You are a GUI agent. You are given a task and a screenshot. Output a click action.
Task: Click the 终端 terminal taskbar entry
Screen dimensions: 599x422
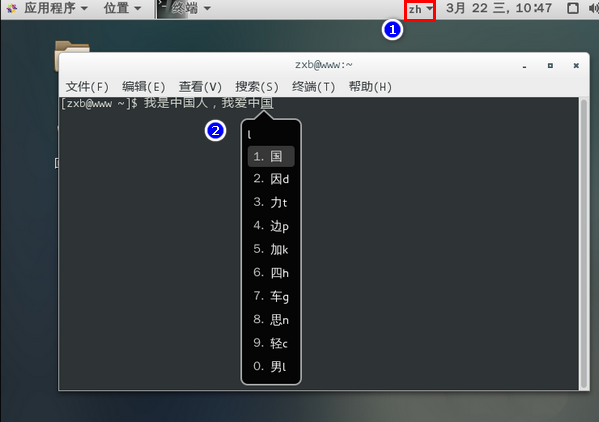[x=185, y=8]
